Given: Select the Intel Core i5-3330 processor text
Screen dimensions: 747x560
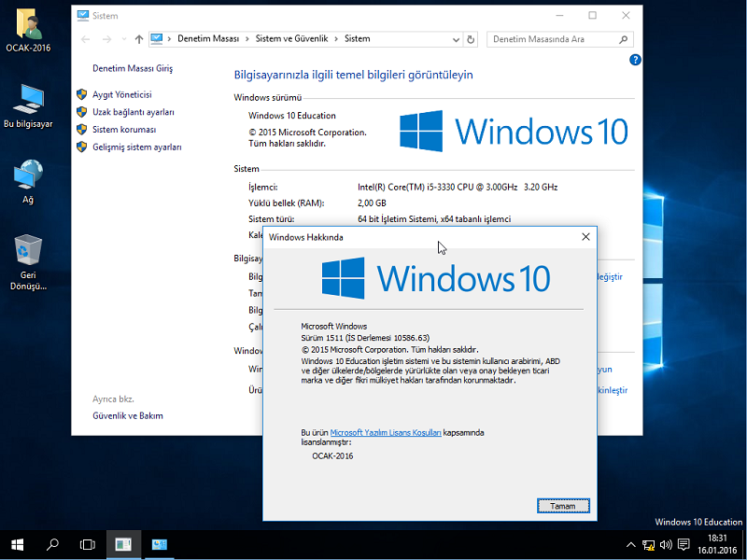Looking at the screenshot, I should point(458,188).
